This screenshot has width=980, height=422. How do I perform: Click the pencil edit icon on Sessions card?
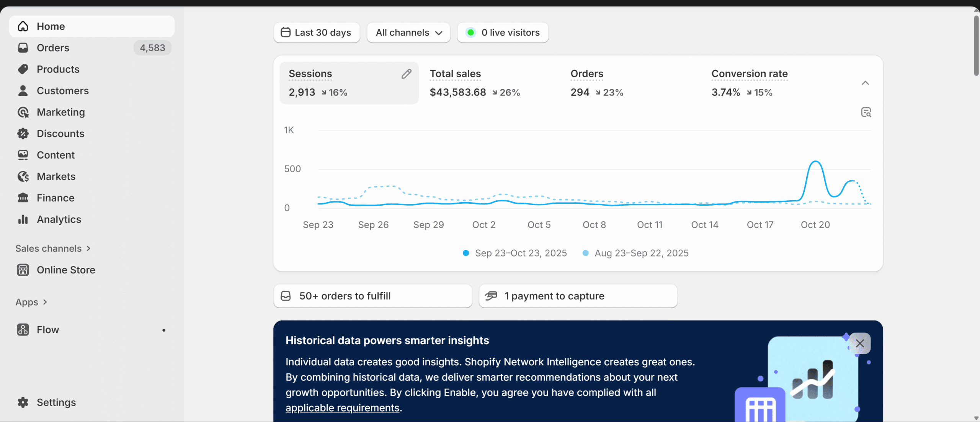pyautogui.click(x=406, y=74)
